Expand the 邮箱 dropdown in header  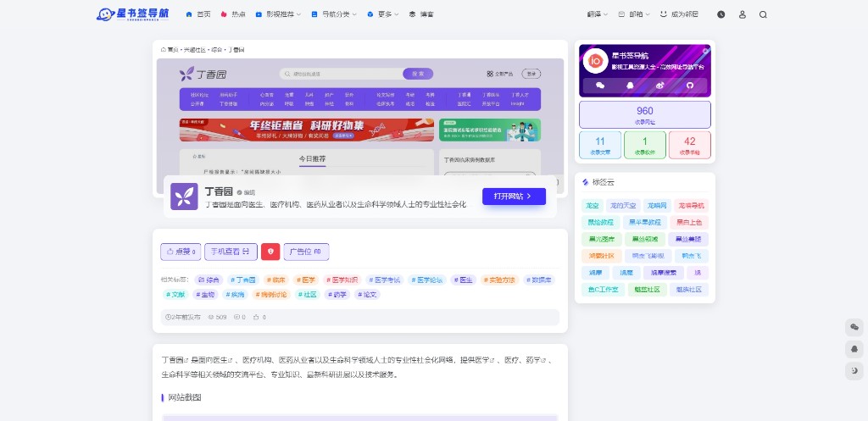click(634, 14)
